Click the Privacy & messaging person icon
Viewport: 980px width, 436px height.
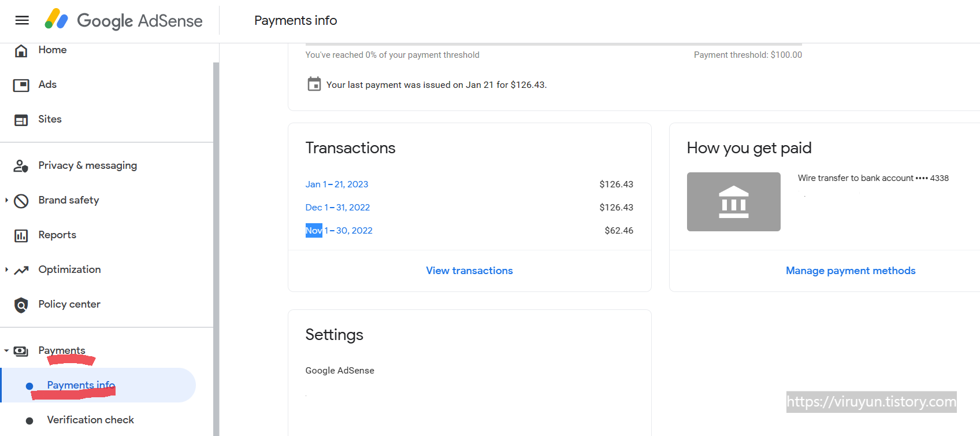click(x=21, y=166)
